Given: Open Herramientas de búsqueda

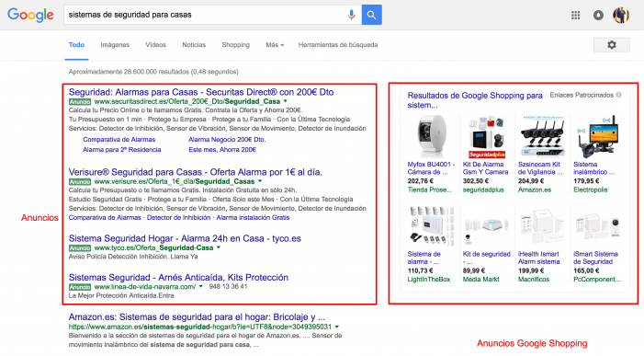Looking at the screenshot, I should click(338, 45).
